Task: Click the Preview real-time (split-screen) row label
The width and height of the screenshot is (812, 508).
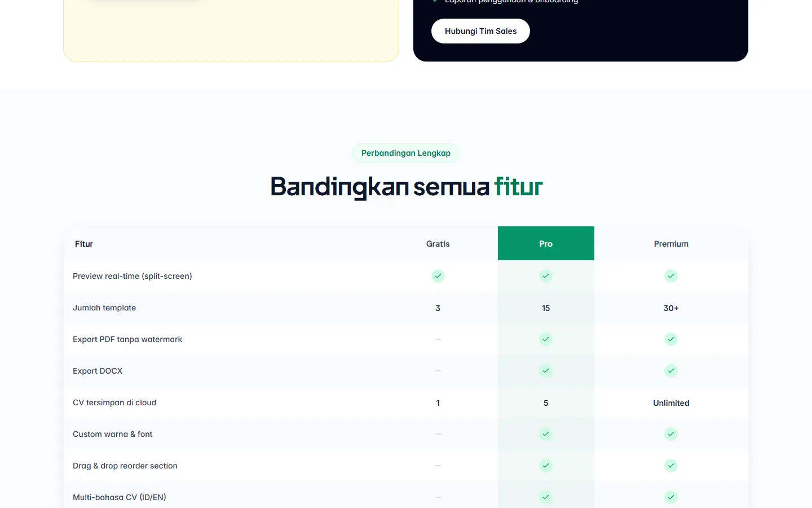Action: coord(133,276)
